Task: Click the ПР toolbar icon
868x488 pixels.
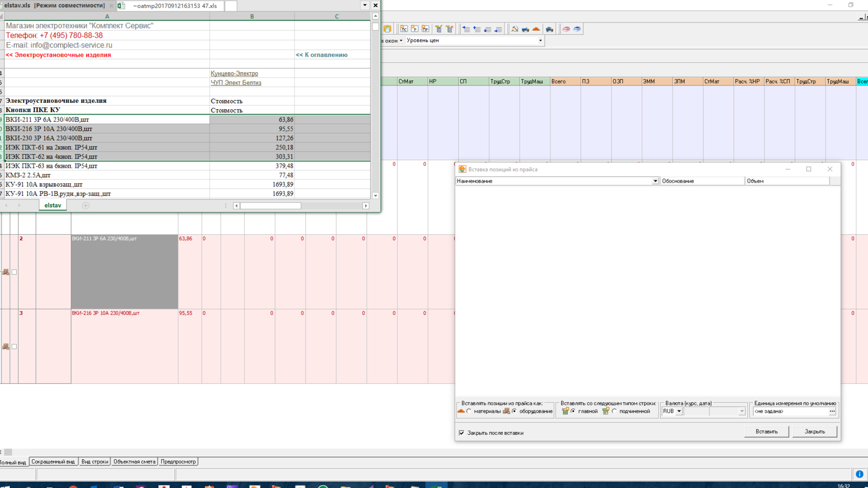Action: point(425,29)
